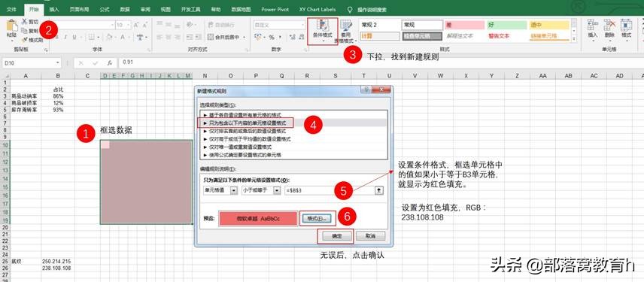
Task: Click cell with value 250.214.215
Action: click(58, 261)
